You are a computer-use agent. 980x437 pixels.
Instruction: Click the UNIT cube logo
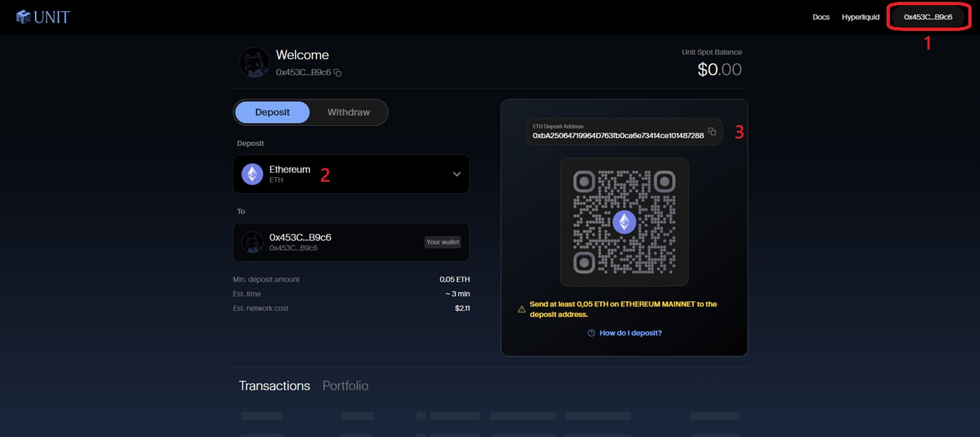click(x=24, y=17)
